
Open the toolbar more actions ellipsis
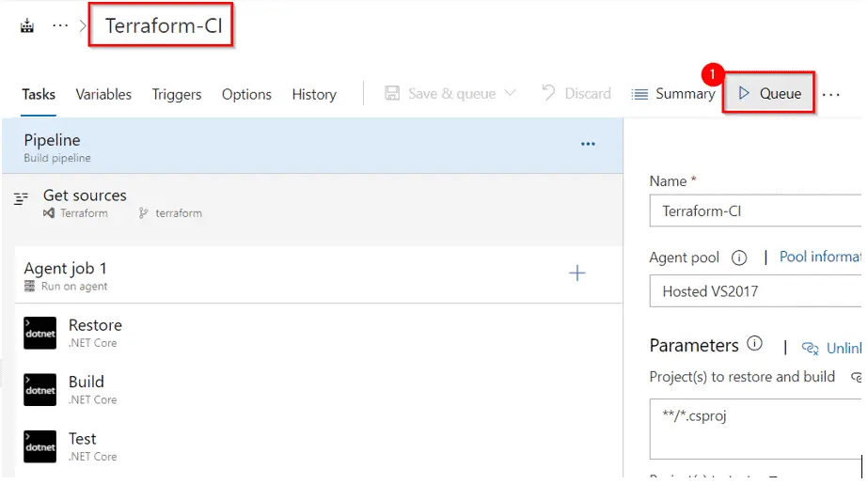click(x=830, y=94)
